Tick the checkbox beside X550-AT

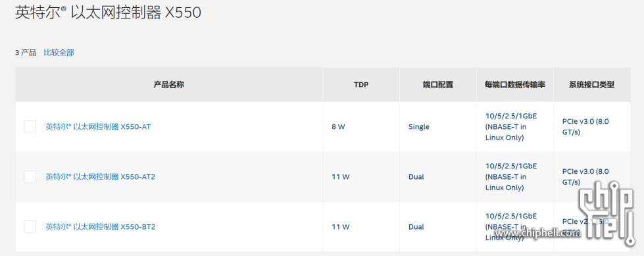pos(30,126)
